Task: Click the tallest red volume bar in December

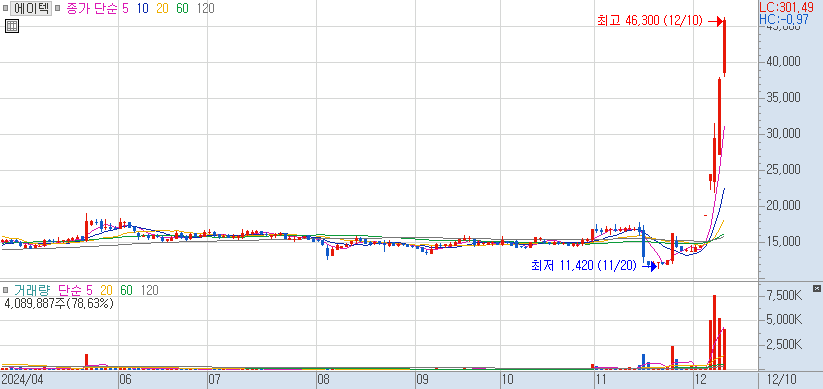Action: pos(714,332)
